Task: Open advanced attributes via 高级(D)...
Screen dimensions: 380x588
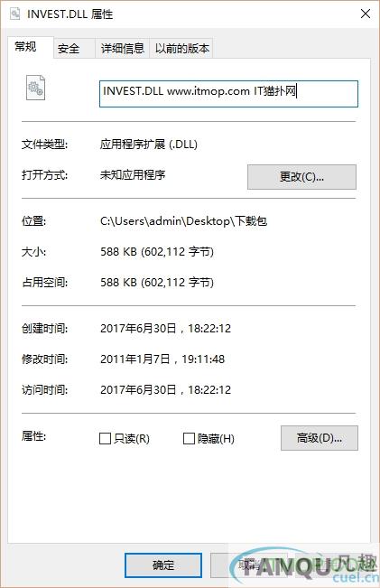Action: click(320, 438)
